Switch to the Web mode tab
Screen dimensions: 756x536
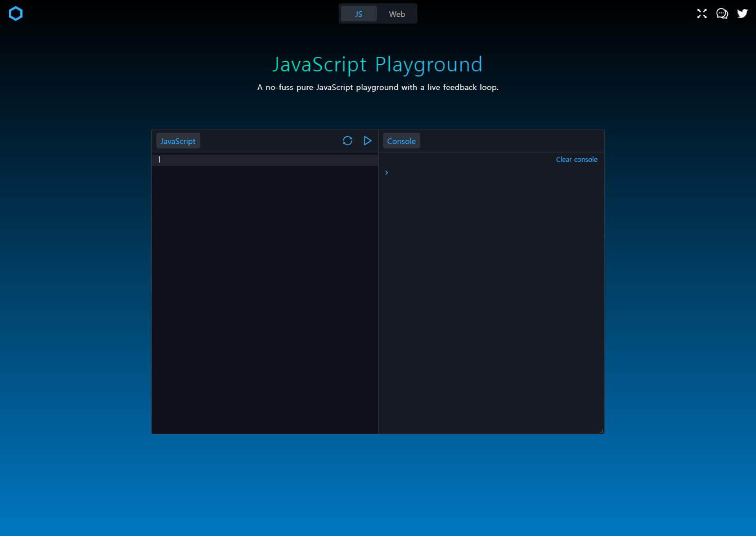tap(397, 14)
